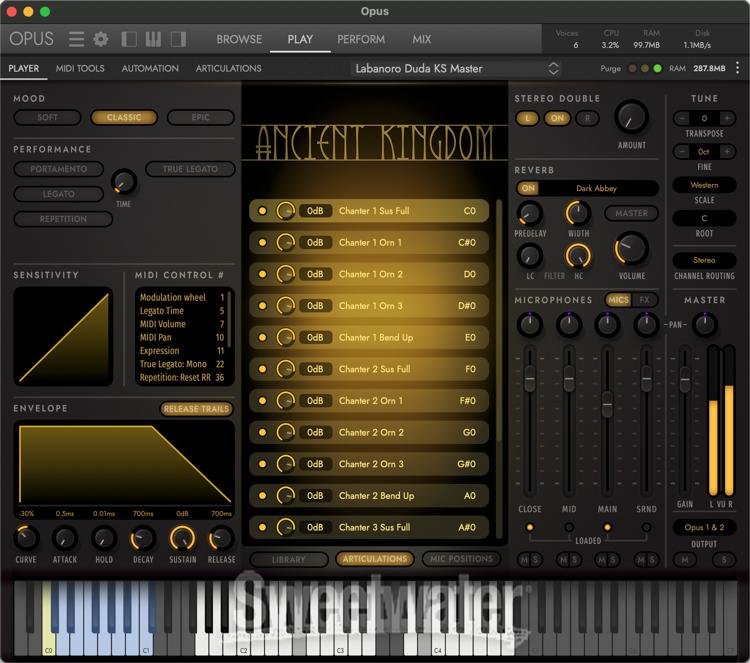Screen dimensions: 750x663
Task: Turn off the Stereo Double ON switch
Action: tap(557, 118)
